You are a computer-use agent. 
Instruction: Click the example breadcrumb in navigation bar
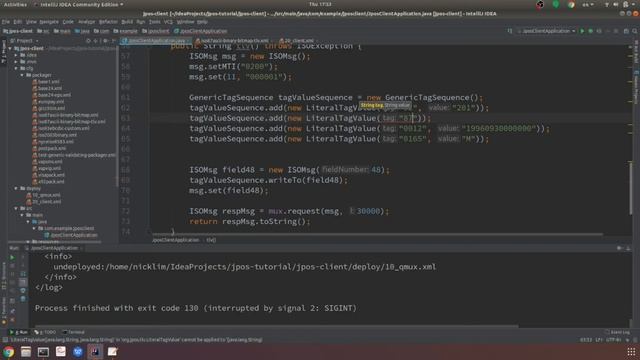tap(125, 31)
